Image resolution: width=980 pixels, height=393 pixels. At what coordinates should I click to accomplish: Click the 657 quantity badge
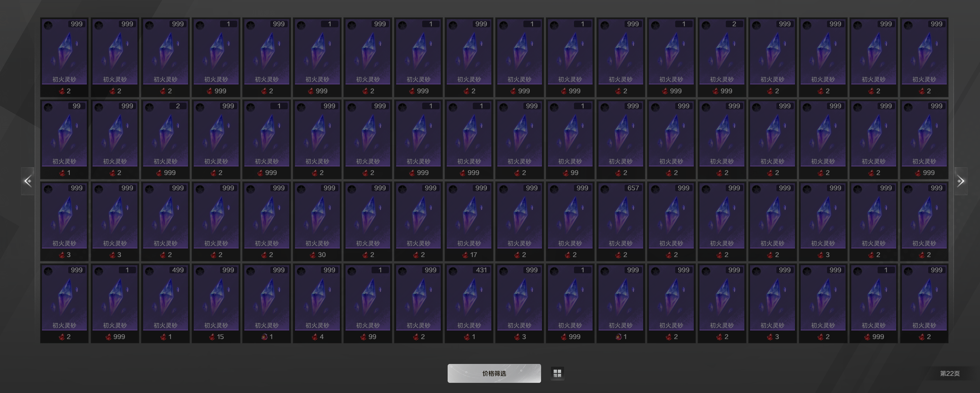pos(633,188)
